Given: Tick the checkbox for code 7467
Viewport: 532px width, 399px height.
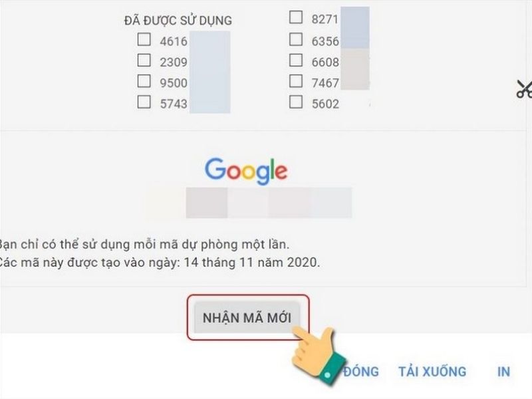Looking at the screenshot, I should click(296, 81).
